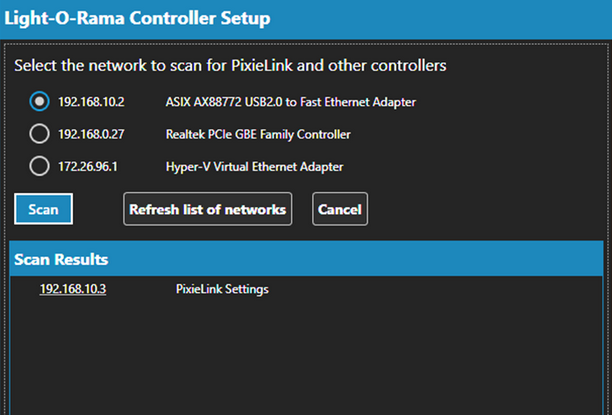Viewport: 612px width, 415px height.
Task: Select the radio button for 192.168.10.2
Action: (x=40, y=101)
